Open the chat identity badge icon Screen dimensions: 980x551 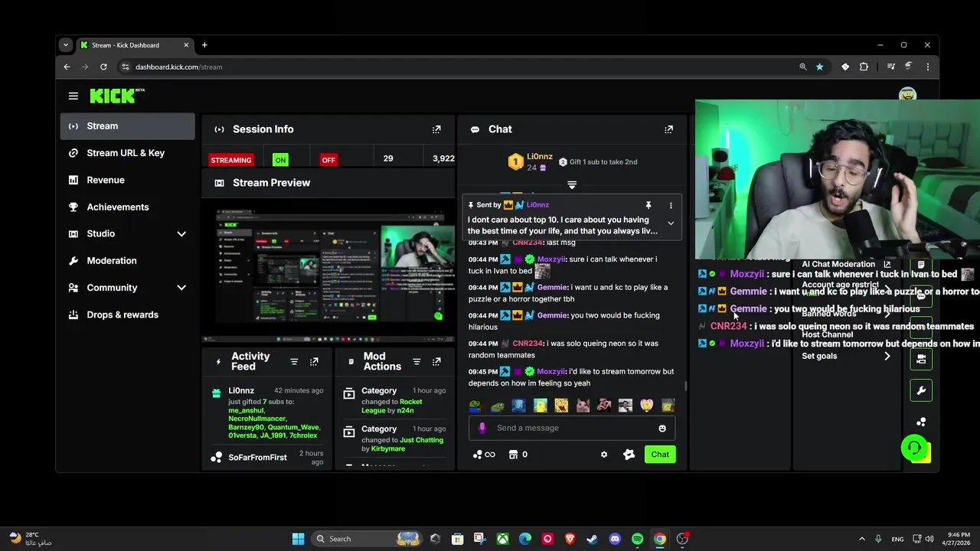(629, 455)
